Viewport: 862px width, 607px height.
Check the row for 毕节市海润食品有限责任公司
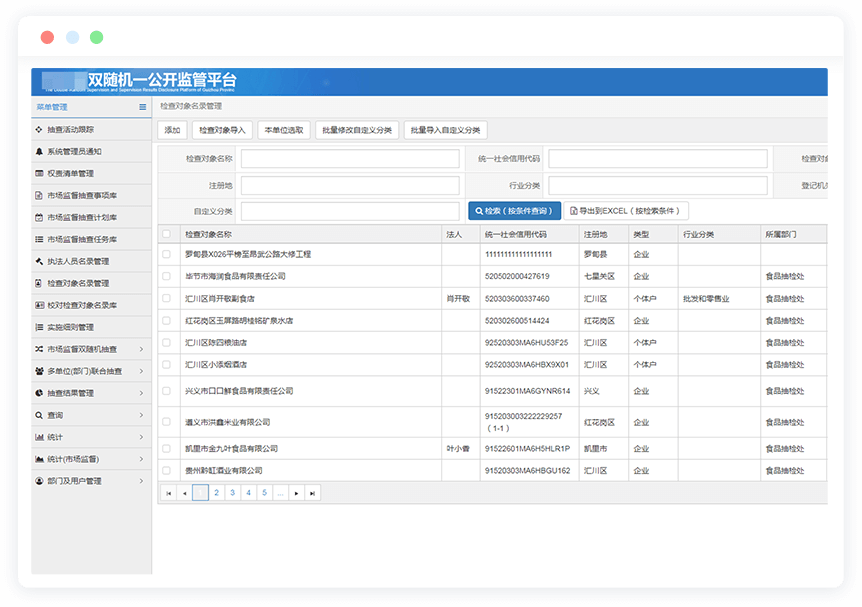tap(166, 276)
